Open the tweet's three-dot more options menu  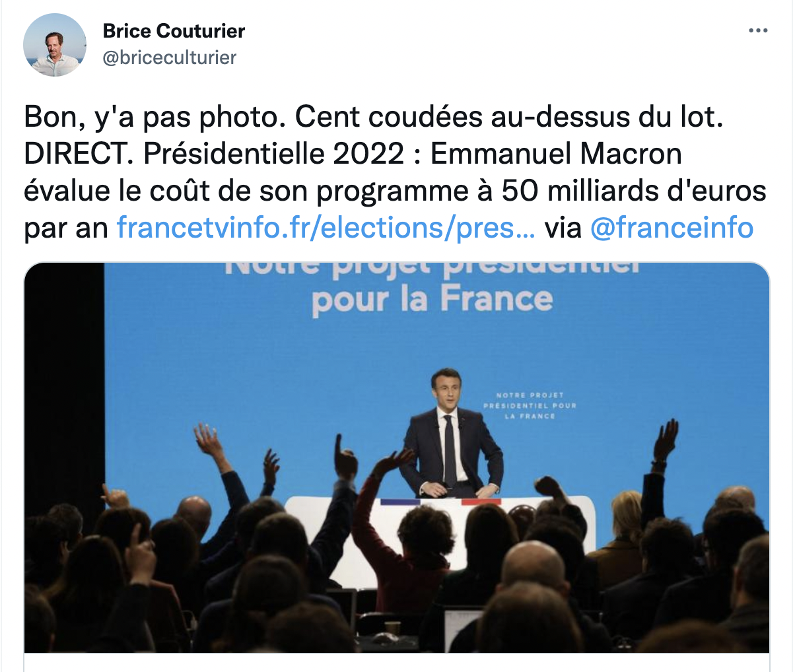coord(757,30)
